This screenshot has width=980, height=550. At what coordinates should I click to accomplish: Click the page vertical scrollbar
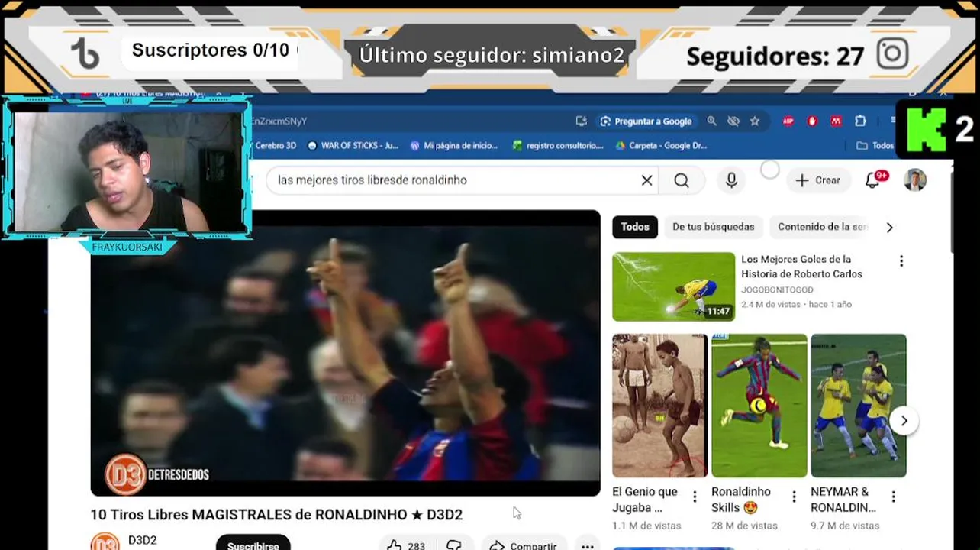951,214
